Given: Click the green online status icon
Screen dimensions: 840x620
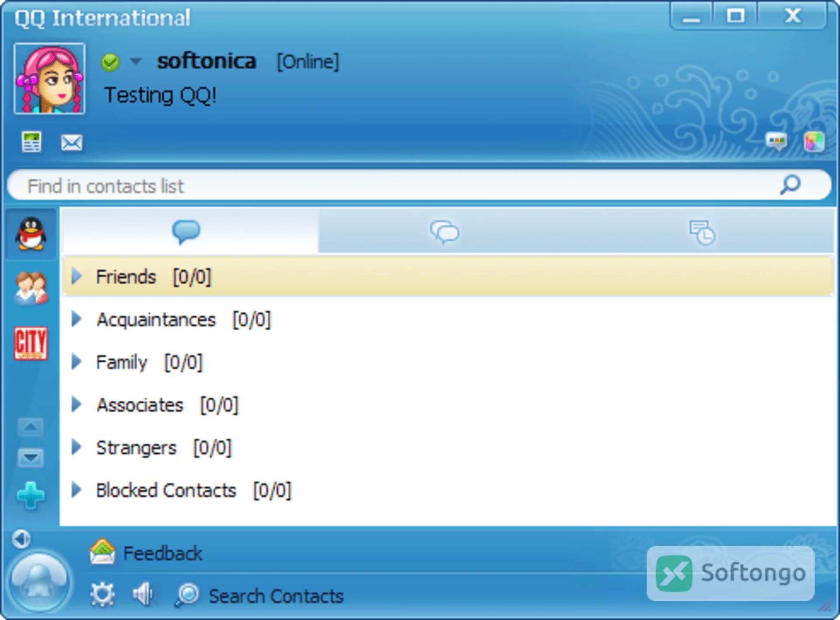Looking at the screenshot, I should point(110,62).
